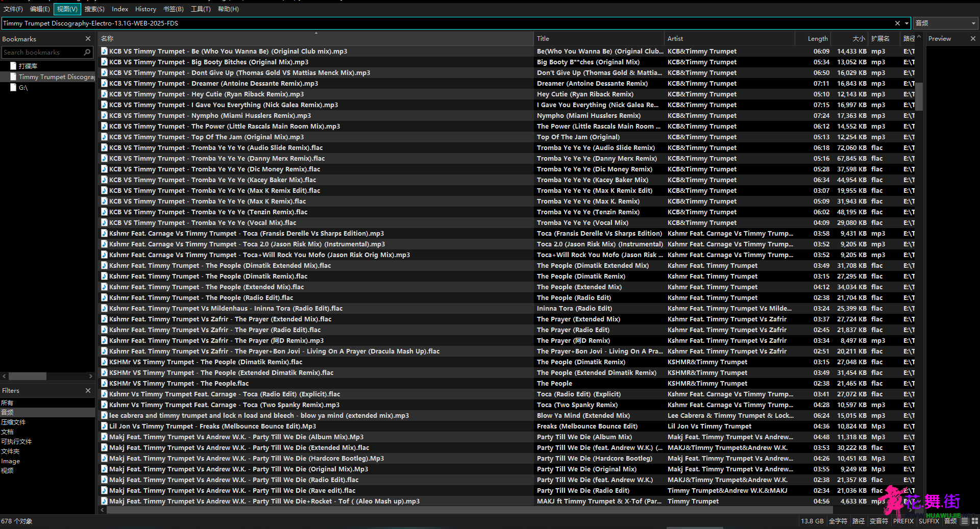The height and width of the screenshot is (529, 980).
Task: Open the 音频 filter combo box at top right
Action: [946, 23]
